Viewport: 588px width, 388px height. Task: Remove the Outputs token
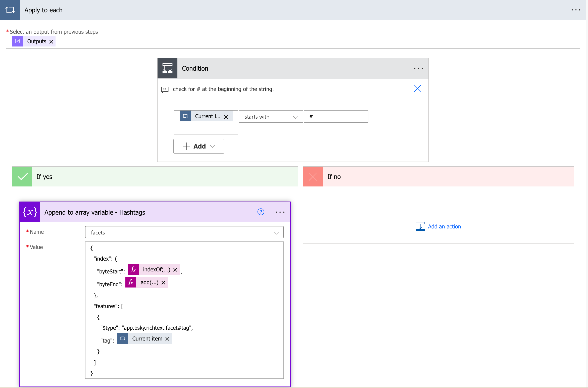(51, 42)
